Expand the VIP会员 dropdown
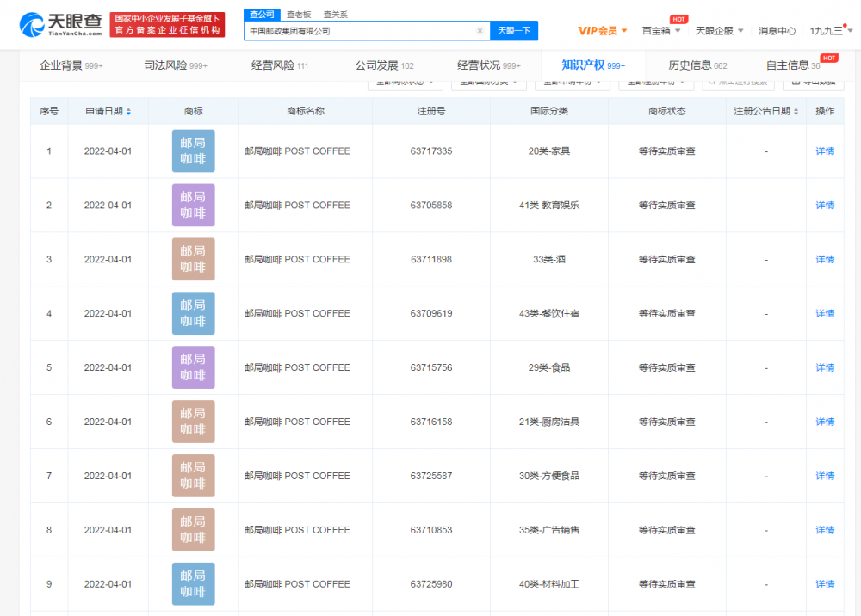The width and height of the screenshot is (861, 616). (x=603, y=31)
